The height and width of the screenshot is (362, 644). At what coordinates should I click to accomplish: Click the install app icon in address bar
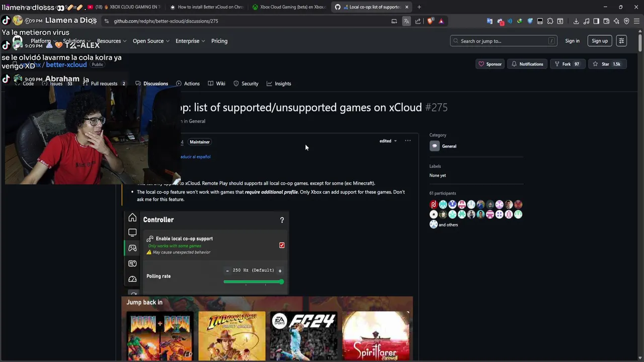tap(394, 21)
